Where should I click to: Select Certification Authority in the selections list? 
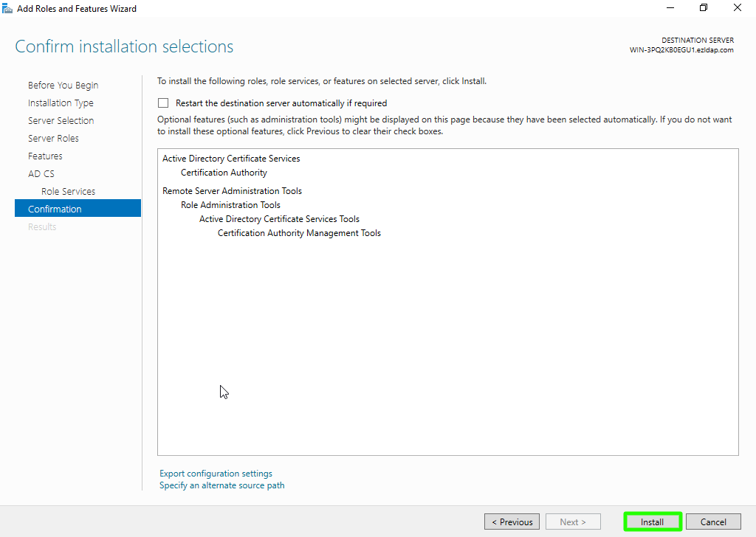(x=224, y=173)
